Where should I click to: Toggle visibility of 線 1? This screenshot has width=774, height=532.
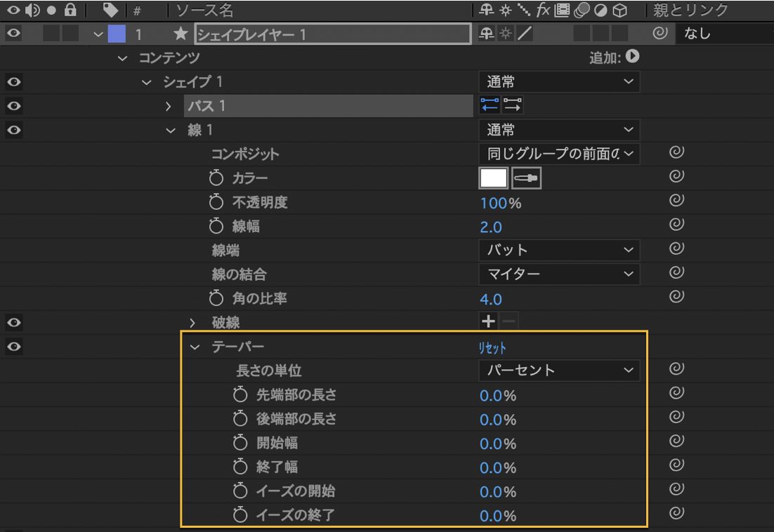[13, 130]
